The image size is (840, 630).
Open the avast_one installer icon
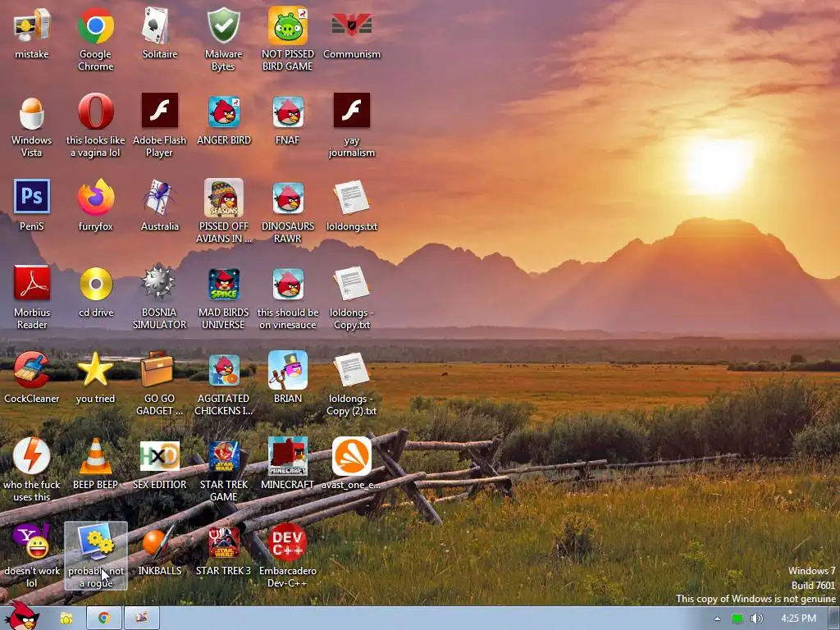pyautogui.click(x=351, y=456)
